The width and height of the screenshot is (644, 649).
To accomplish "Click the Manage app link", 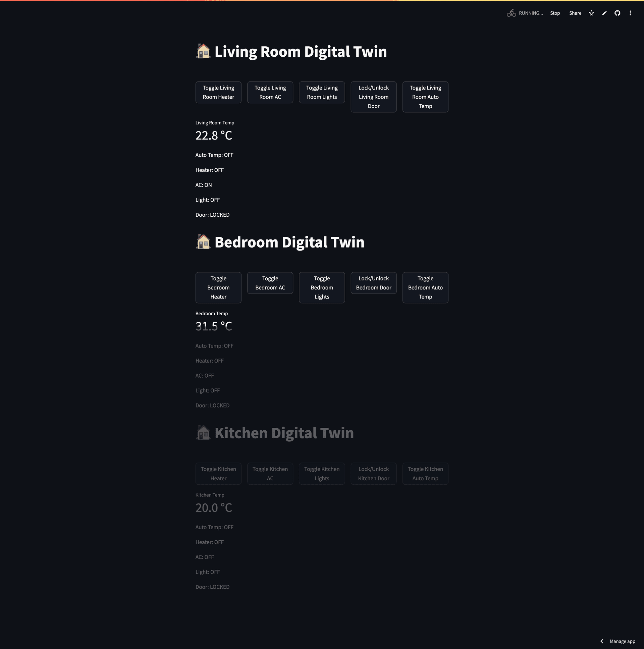I will (x=623, y=641).
